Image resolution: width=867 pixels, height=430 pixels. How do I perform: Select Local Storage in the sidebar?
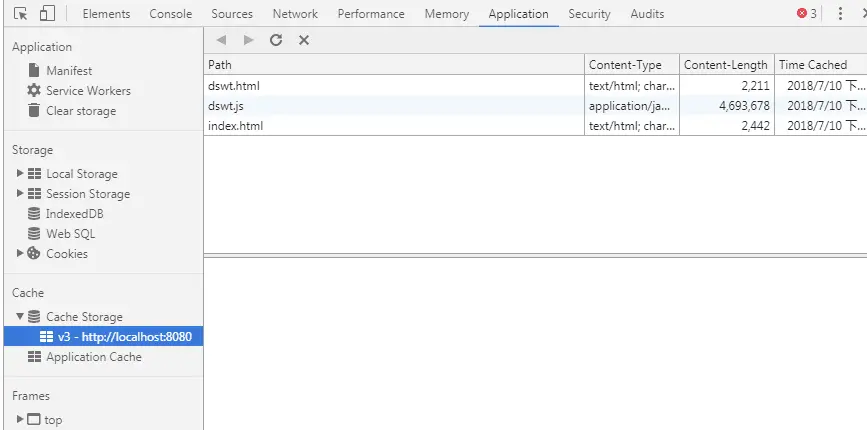coord(82,174)
